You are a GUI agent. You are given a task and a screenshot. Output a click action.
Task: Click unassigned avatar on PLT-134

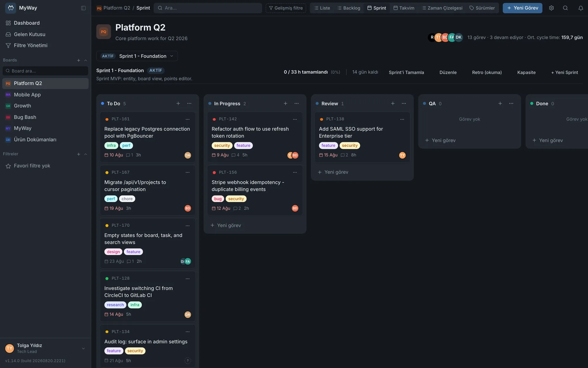click(x=188, y=361)
